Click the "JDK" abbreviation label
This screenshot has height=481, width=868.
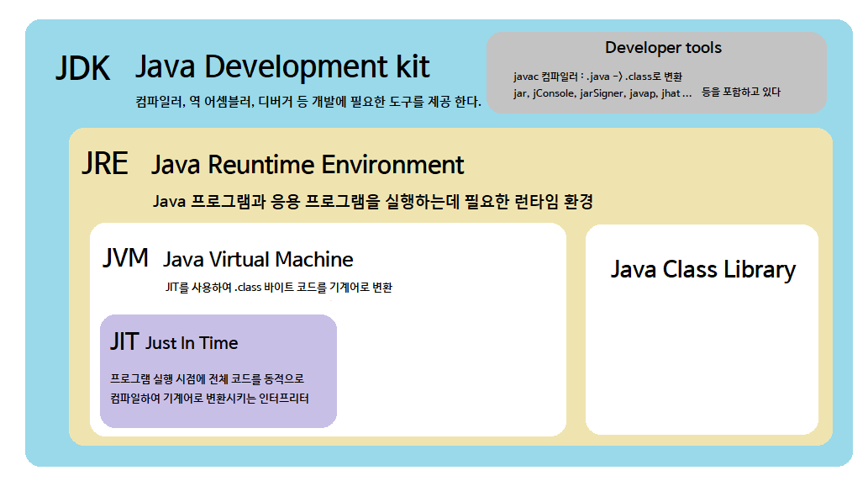(x=83, y=69)
